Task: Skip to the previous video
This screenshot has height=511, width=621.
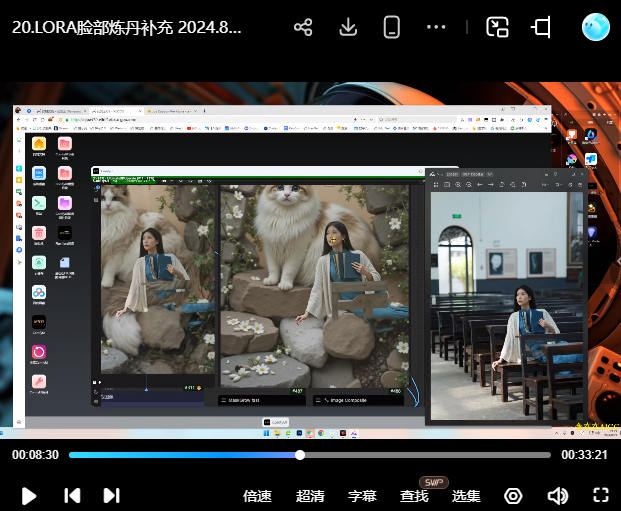Action: pos(72,495)
